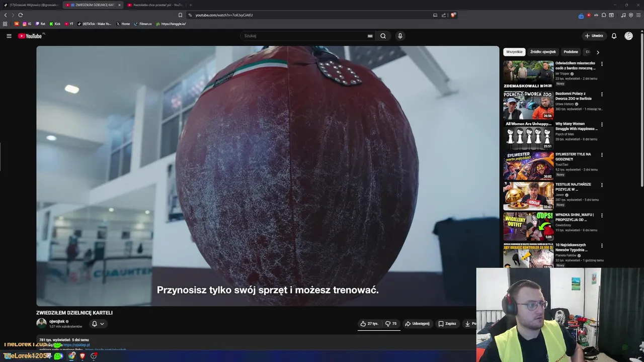The height and width of the screenshot is (362, 644).
Task: Open the Kick bookmark
Action: 54,24
